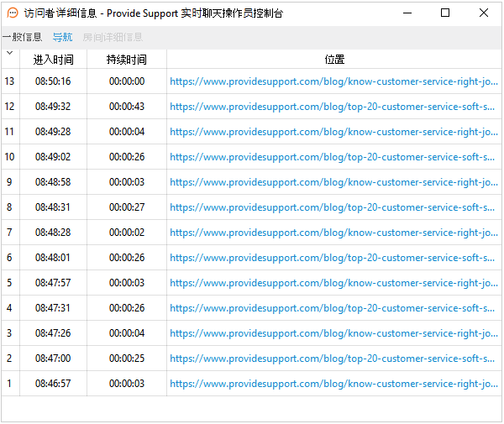Click the Provide Support app icon in title bar
Image resolution: width=504 pixels, height=424 pixels.
tap(13, 13)
